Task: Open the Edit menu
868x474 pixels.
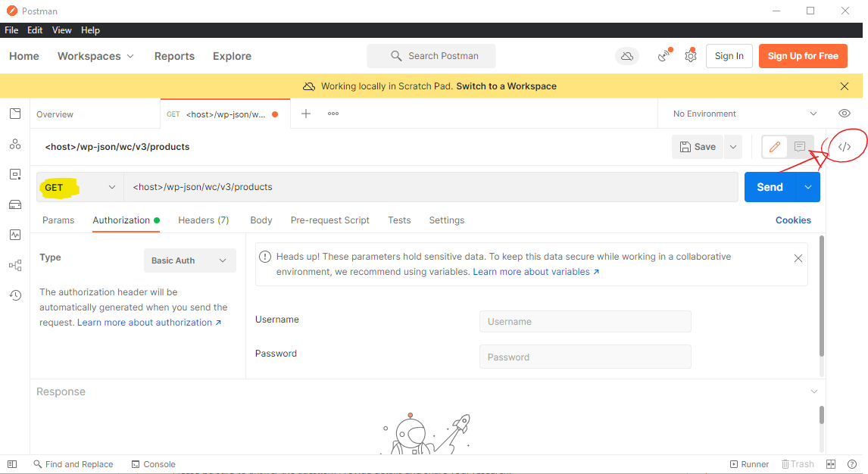Action: click(x=35, y=30)
